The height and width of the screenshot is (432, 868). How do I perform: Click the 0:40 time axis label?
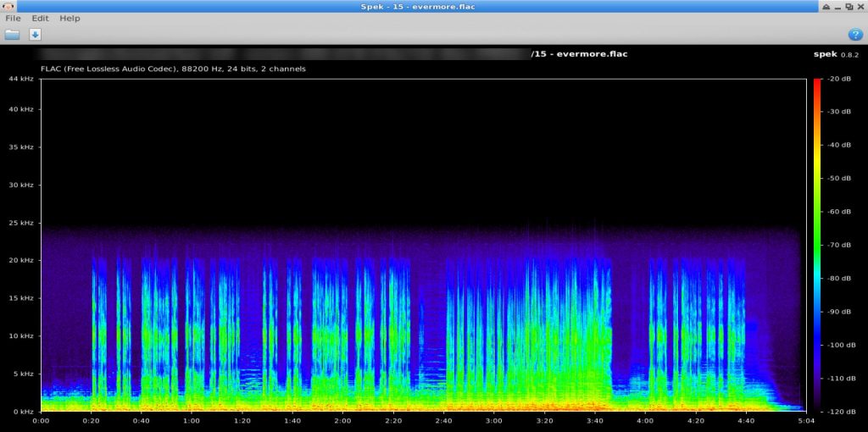[142, 420]
